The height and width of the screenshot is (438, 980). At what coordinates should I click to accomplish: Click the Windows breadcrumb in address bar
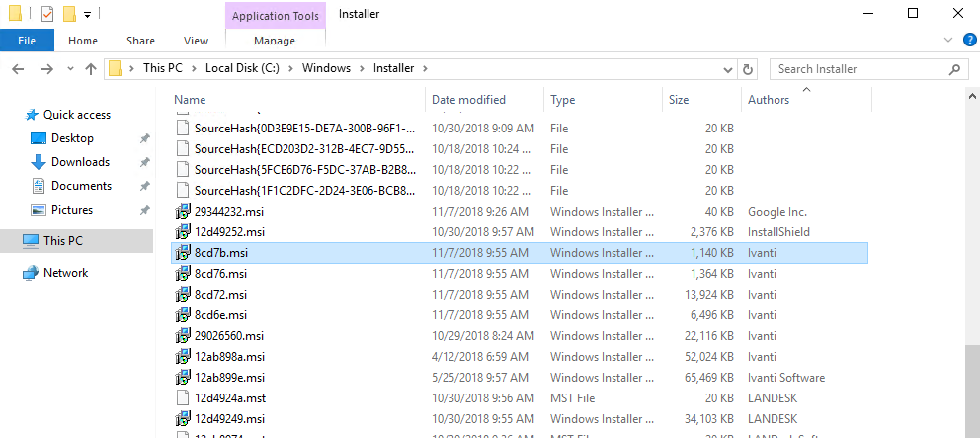point(326,69)
